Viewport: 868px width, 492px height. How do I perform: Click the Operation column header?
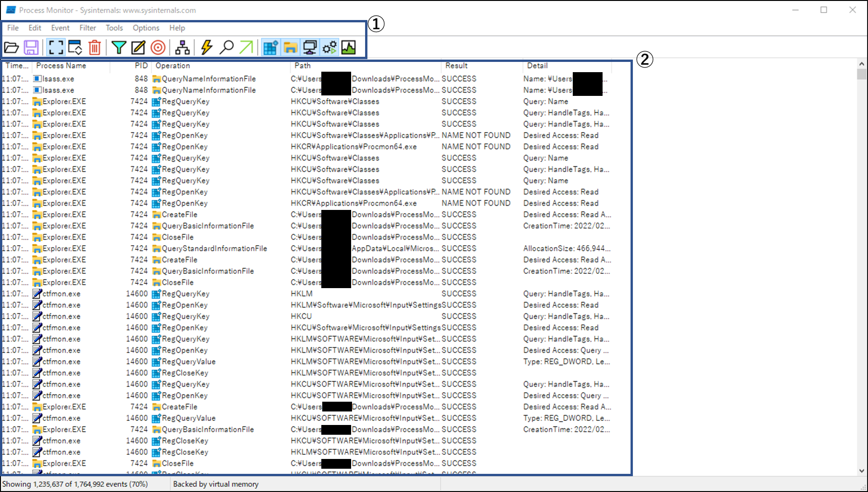click(x=173, y=66)
